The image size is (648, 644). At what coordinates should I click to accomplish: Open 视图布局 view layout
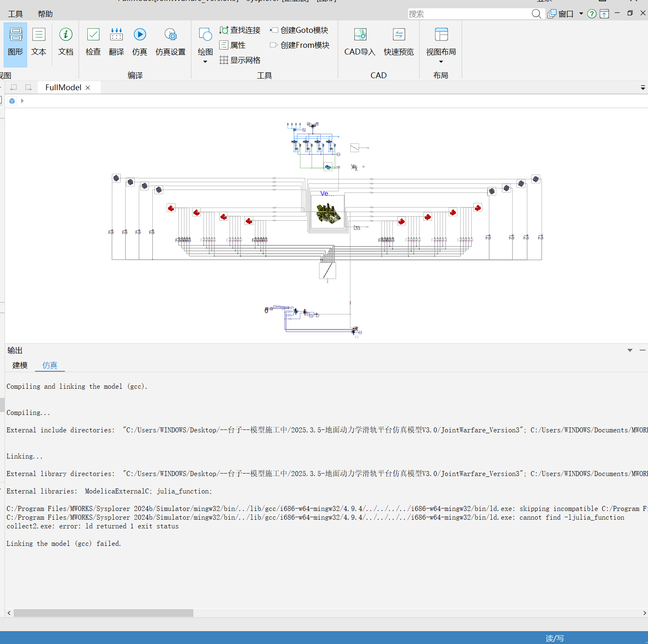tap(441, 42)
